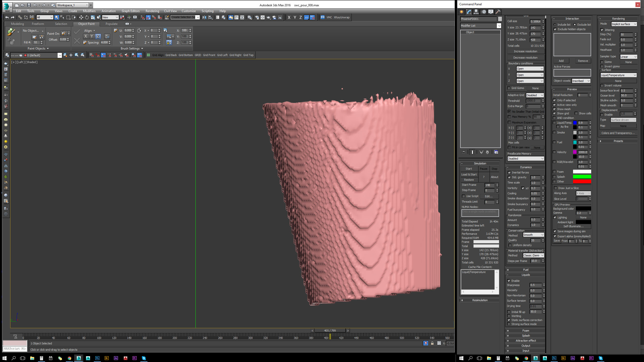
Task: Click the Pin Stack icon
Action: click(x=464, y=152)
